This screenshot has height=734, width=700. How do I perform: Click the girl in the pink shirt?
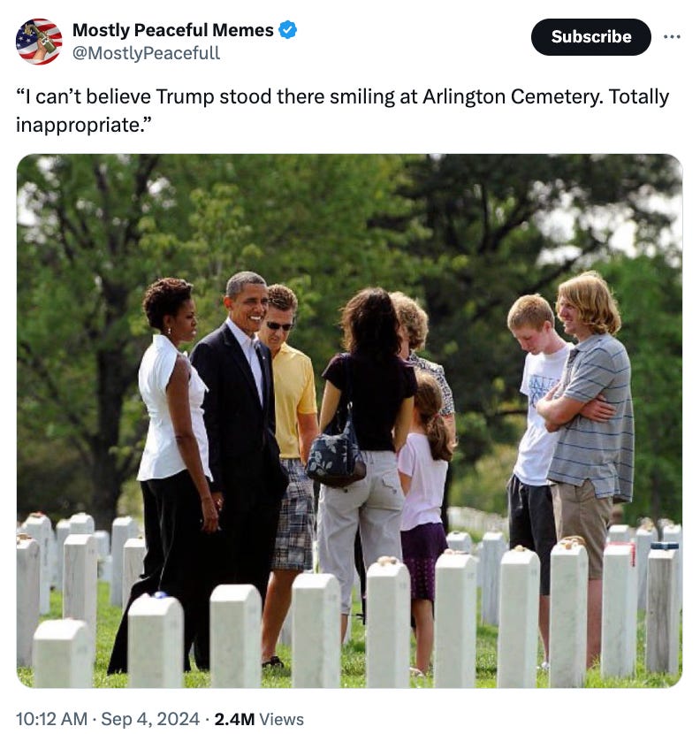coord(425,515)
